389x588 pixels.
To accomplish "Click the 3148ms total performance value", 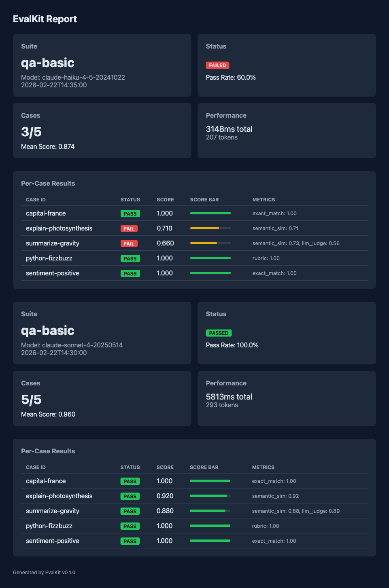I will (229, 129).
